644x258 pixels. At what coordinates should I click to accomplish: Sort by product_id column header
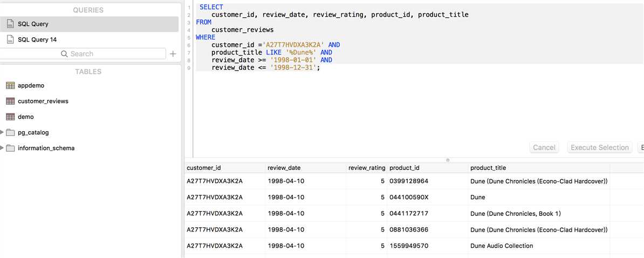click(x=428, y=168)
